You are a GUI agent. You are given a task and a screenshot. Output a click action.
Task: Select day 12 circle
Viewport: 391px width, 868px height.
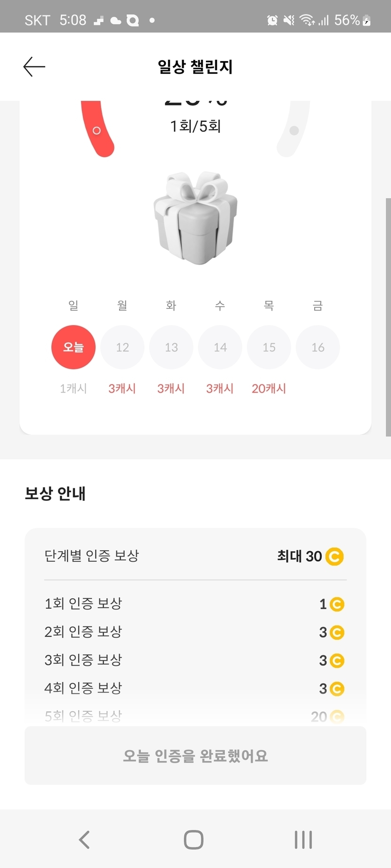[122, 347]
